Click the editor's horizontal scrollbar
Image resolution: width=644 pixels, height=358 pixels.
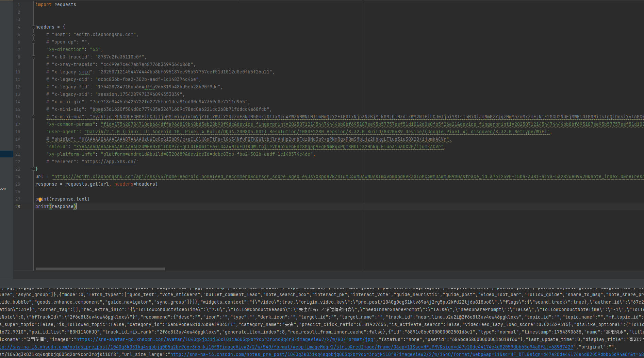tap(100, 269)
